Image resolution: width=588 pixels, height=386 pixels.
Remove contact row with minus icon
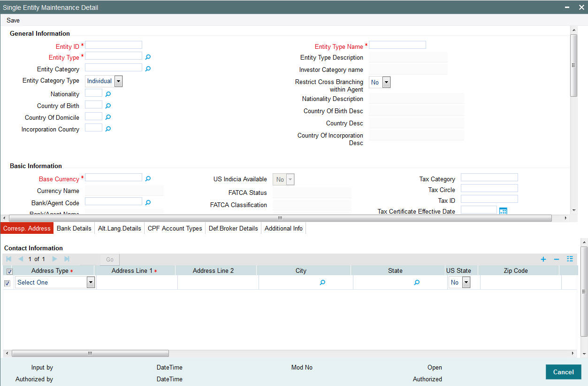(x=557, y=259)
